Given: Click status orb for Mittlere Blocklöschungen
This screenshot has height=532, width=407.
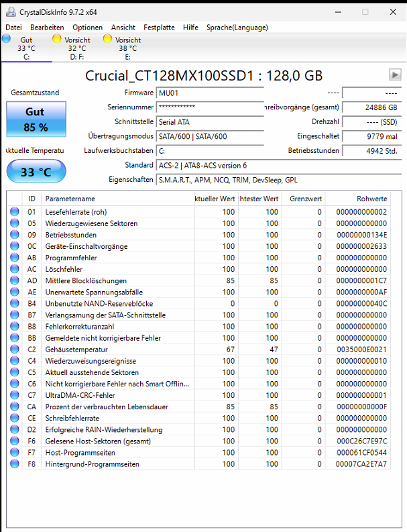Looking at the screenshot, I should [x=15, y=280].
